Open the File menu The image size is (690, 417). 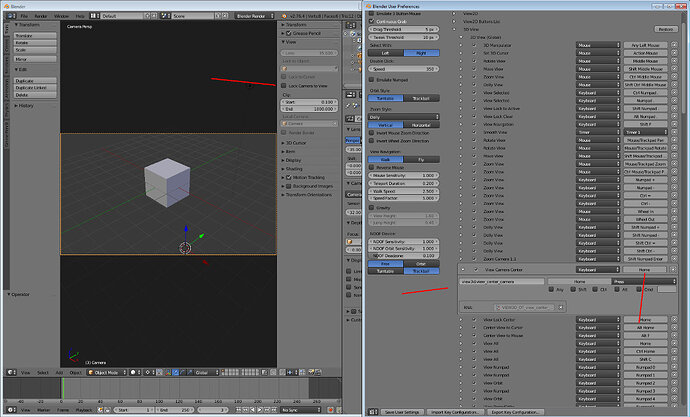click(x=24, y=16)
